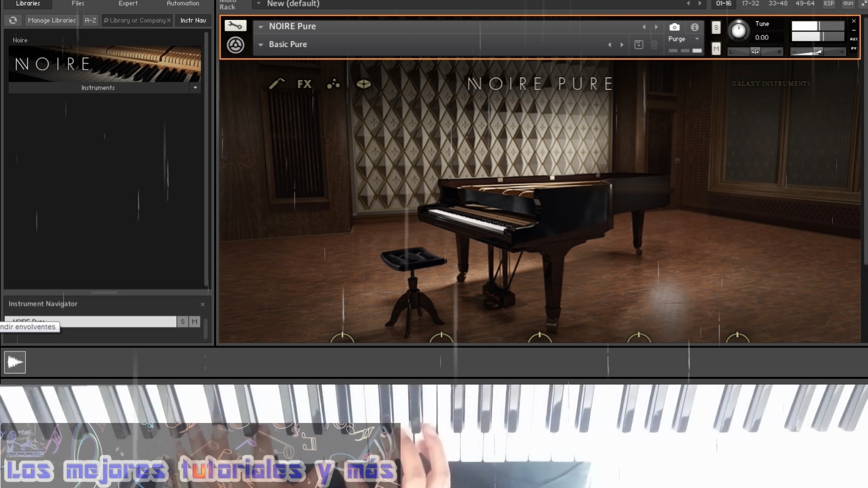Open the Basic Pure snapshot dropdown

click(x=261, y=44)
